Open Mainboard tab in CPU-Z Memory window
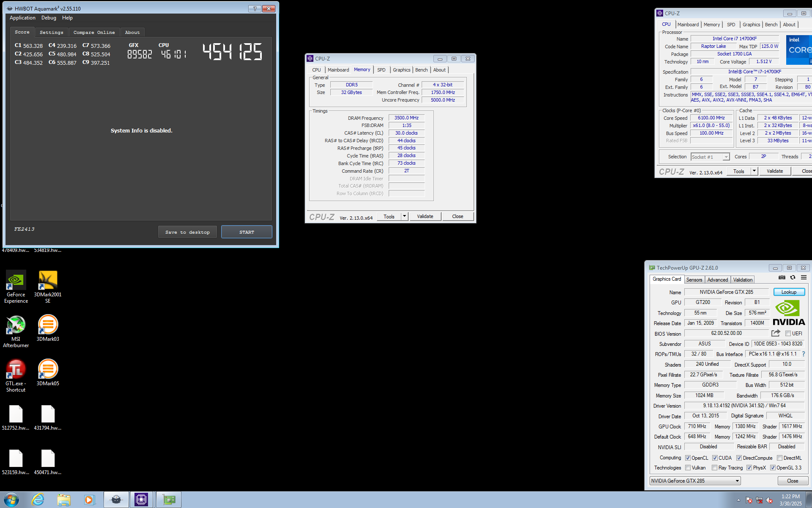812x508 pixels. coord(338,70)
